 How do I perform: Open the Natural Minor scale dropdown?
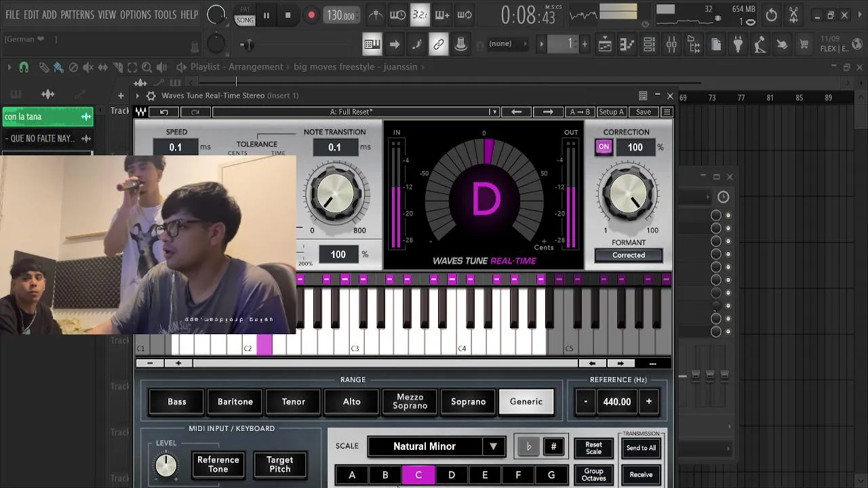pos(436,447)
